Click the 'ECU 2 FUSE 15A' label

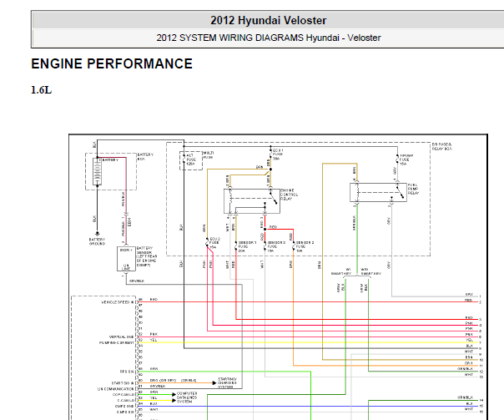(x=214, y=243)
